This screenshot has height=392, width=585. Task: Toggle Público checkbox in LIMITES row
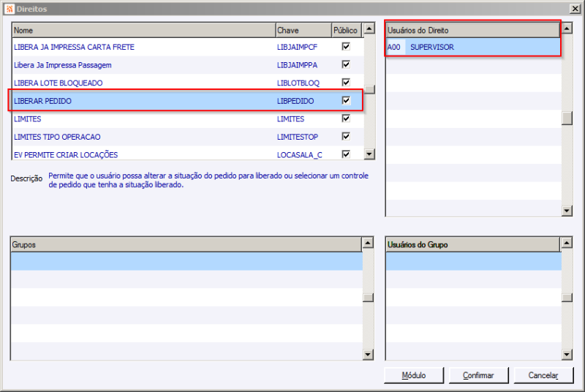(x=346, y=118)
